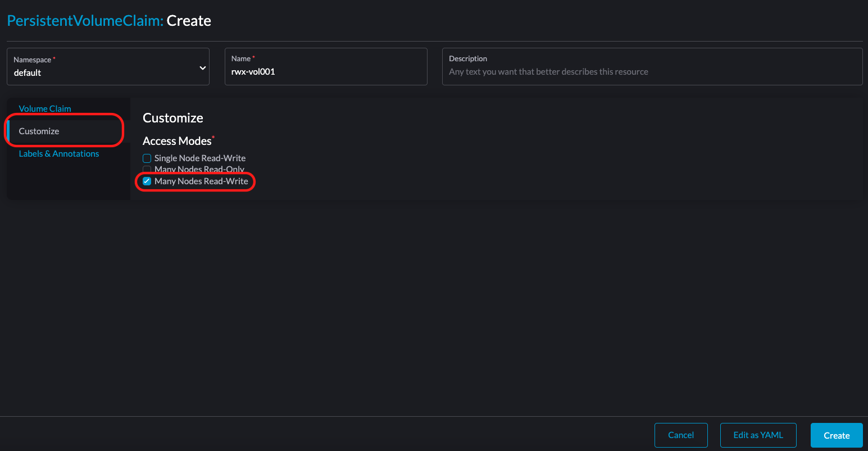
Task: Click the Many Nodes Read-Only label text
Action: 199,169
